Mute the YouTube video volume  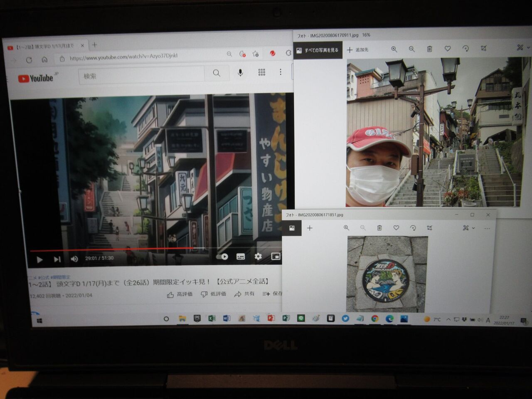(x=74, y=259)
